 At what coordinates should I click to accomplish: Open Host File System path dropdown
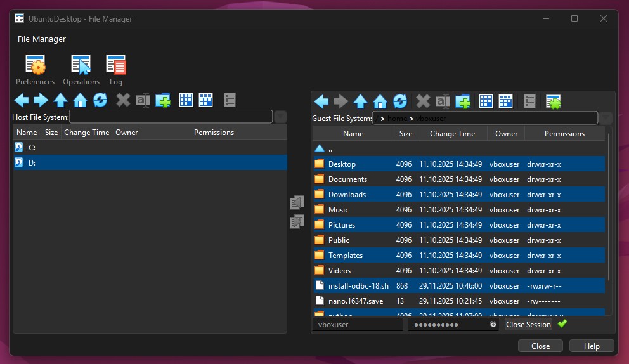pyautogui.click(x=280, y=117)
